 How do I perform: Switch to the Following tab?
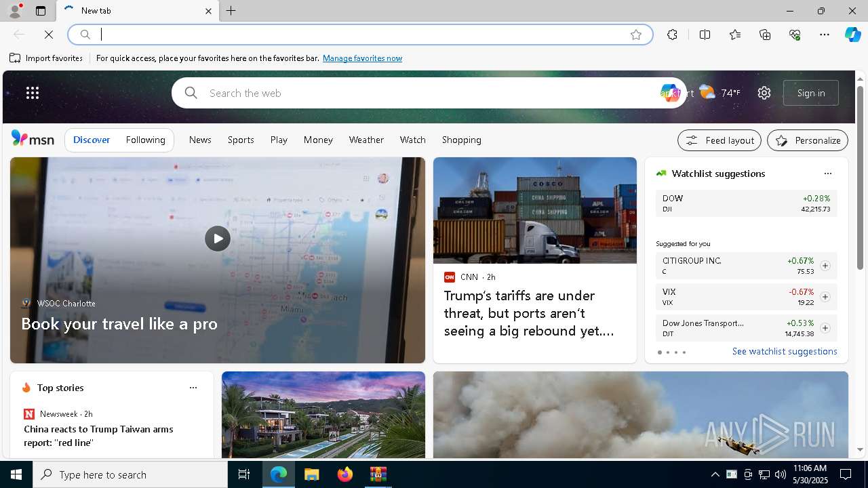click(146, 140)
